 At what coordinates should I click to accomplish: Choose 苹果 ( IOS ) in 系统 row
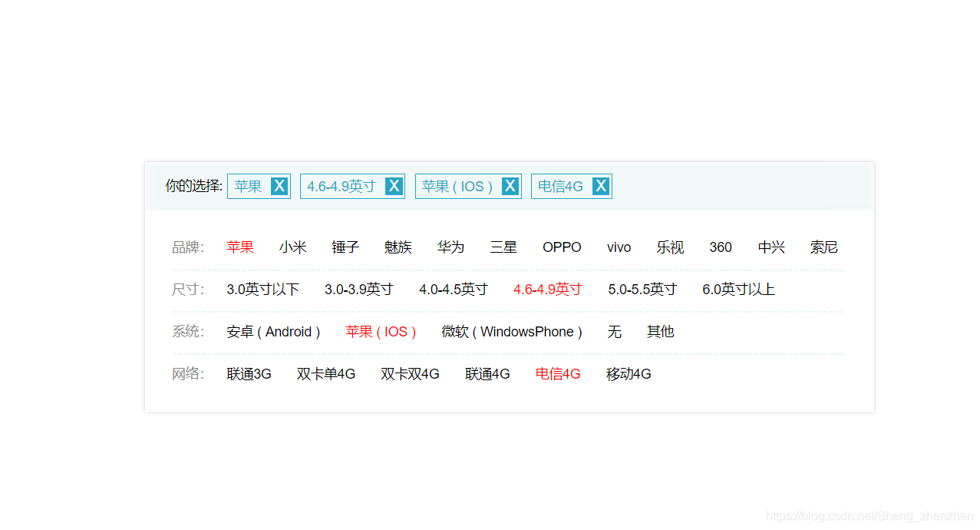pyautogui.click(x=381, y=332)
